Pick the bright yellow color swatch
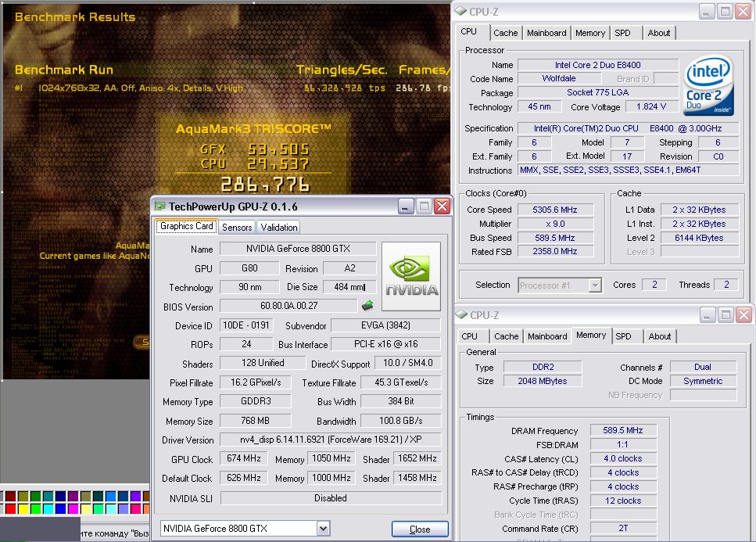 23,508
